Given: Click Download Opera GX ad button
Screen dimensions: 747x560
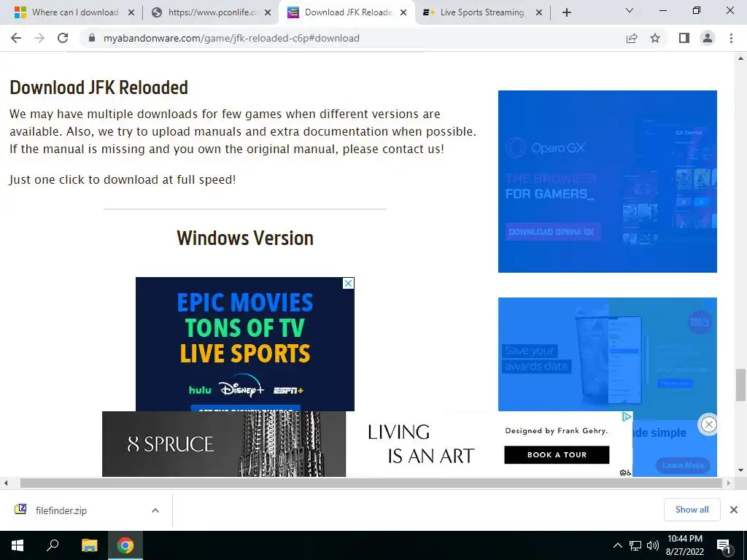Looking at the screenshot, I should pyautogui.click(x=551, y=232).
